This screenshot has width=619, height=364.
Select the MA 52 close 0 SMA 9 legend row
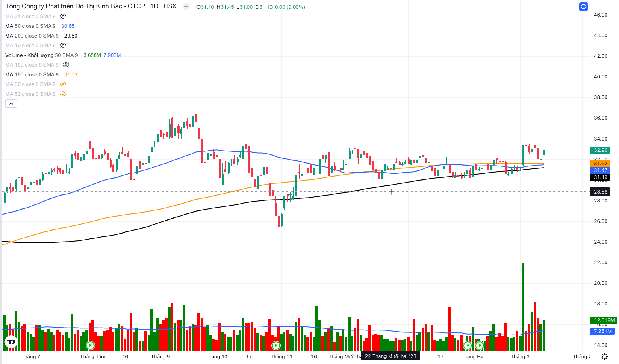pos(30,94)
